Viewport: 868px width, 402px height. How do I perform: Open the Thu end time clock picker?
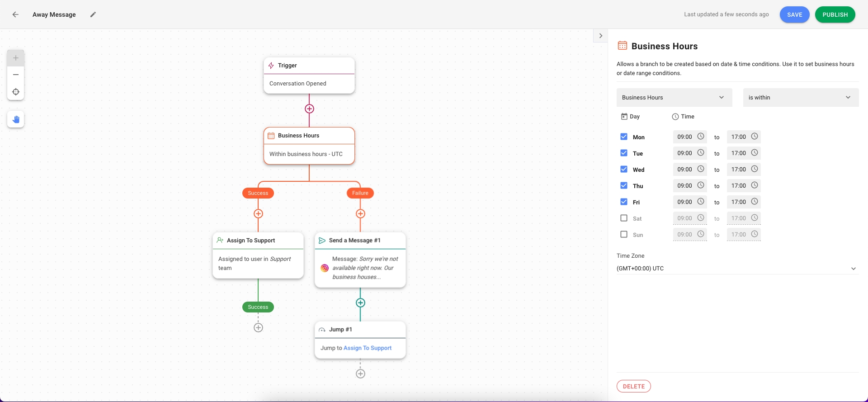(x=755, y=185)
